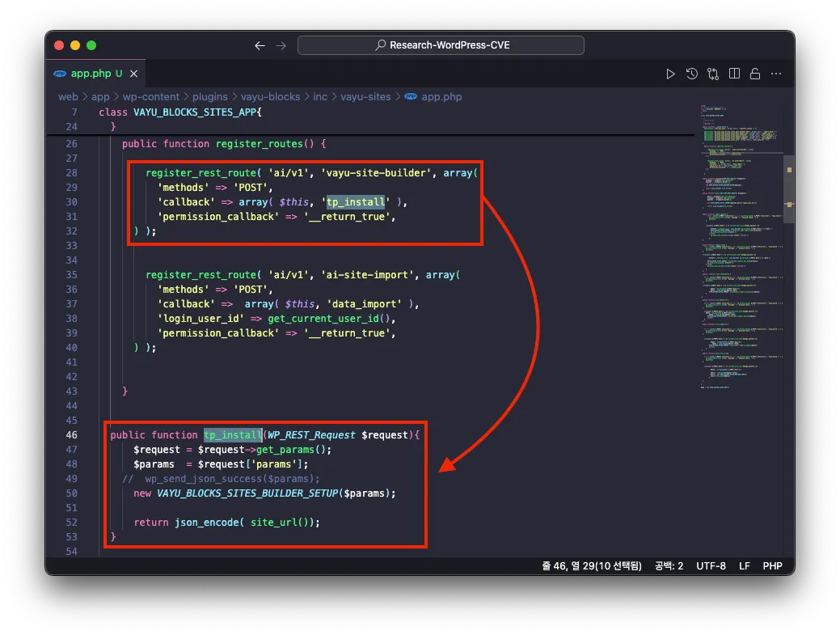The image size is (840, 635).
Task: Select the LF end-of-line sequence
Action: (744, 565)
